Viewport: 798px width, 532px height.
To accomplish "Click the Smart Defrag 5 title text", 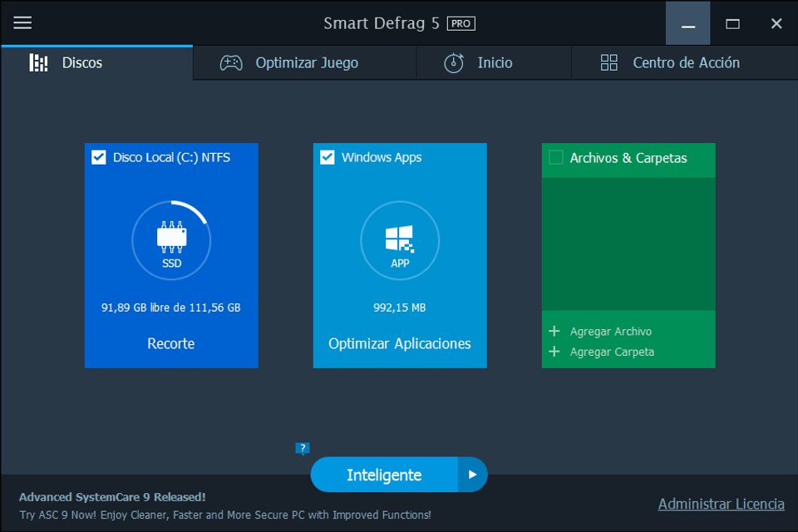I will click(x=382, y=23).
